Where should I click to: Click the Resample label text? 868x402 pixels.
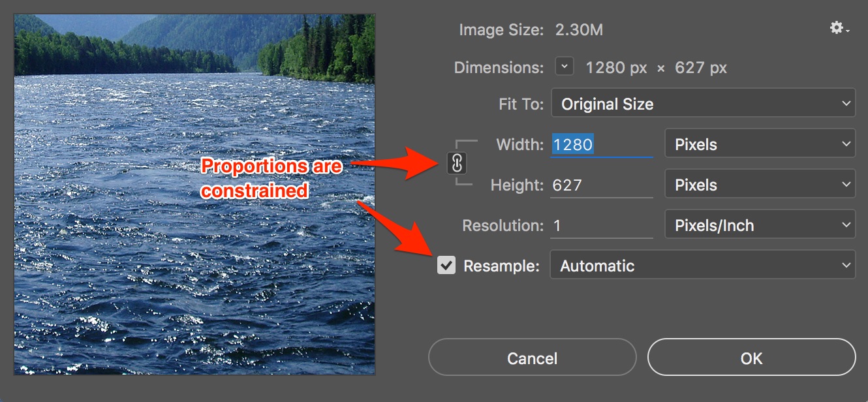(501, 266)
